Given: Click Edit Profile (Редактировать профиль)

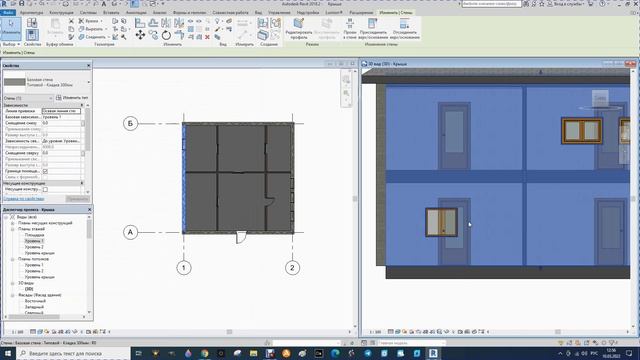Looking at the screenshot, I should click(x=299, y=29).
